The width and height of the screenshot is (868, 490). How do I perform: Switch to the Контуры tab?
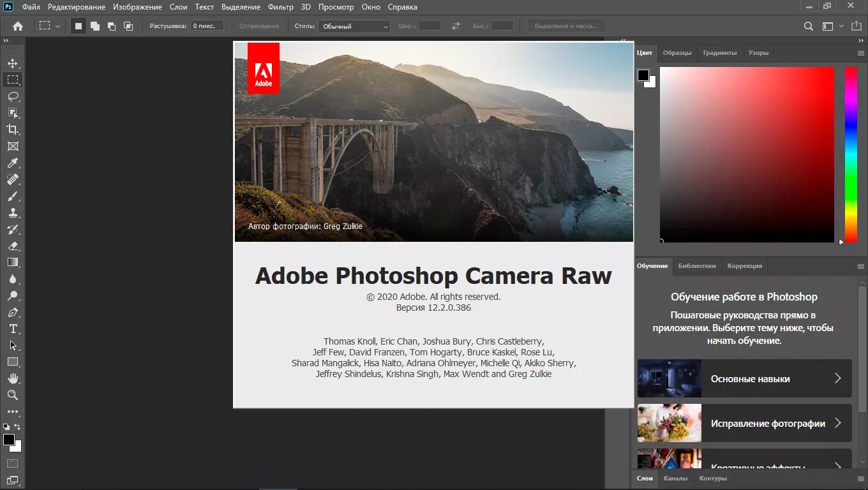(x=713, y=479)
